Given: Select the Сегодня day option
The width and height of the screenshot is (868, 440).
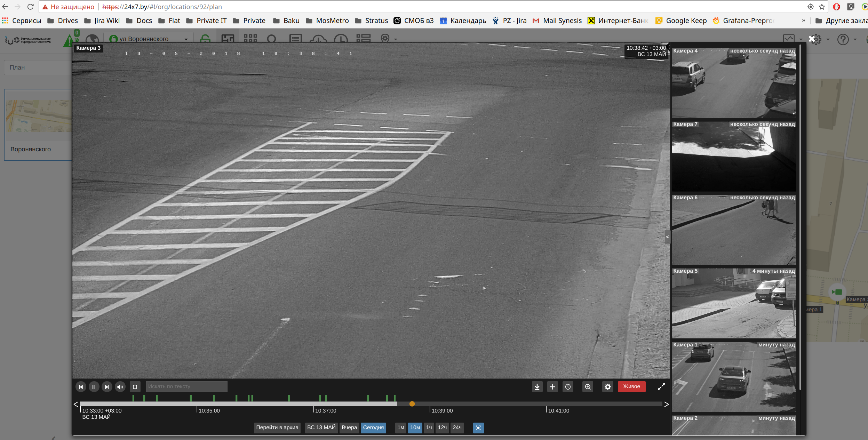Looking at the screenshot, I should click(x=373, y=427).
